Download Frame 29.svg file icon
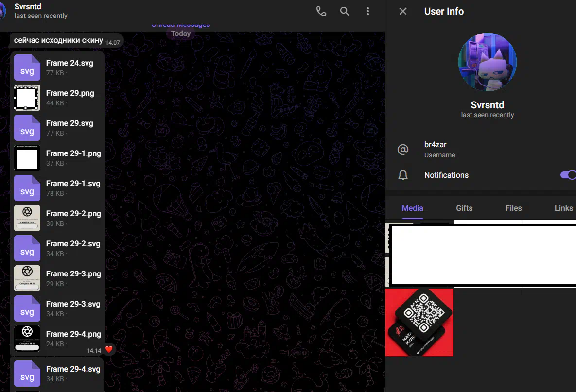Viewport: 576px width, 392px height. [x=27, y=128]
